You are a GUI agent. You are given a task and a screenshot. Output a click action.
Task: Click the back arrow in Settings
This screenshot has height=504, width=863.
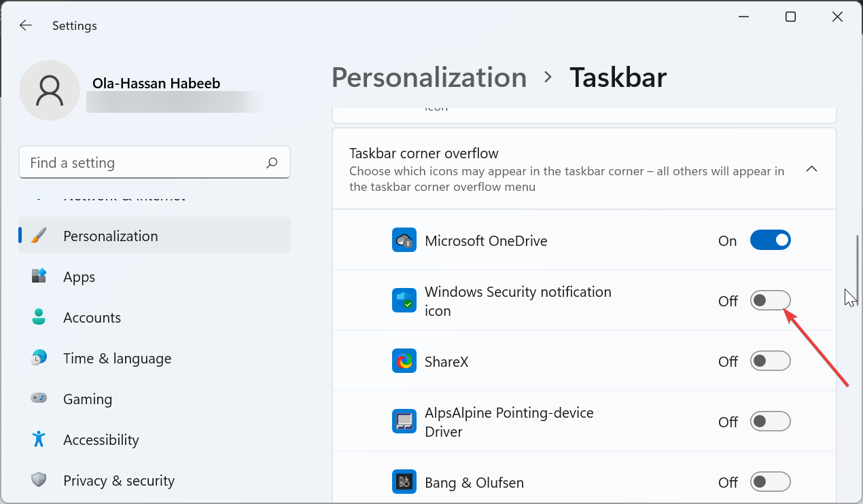click(x=26, y=26)
